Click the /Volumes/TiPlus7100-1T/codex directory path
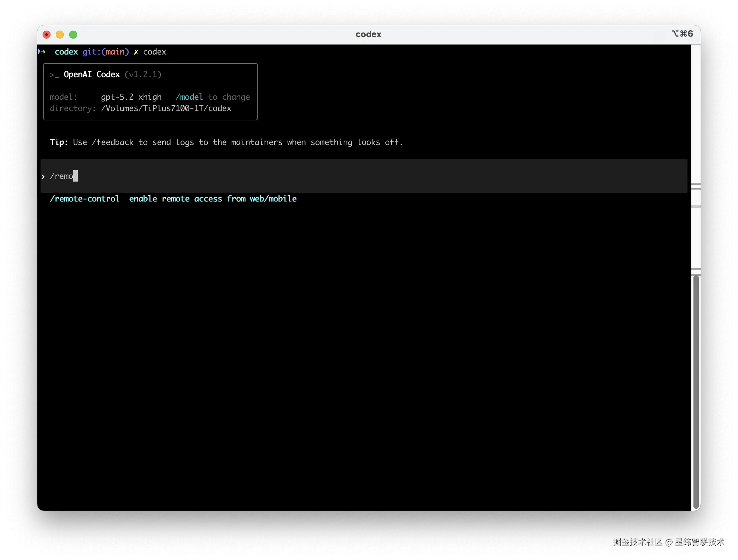This screenshot has width=738, height=560. pos(166,108)
